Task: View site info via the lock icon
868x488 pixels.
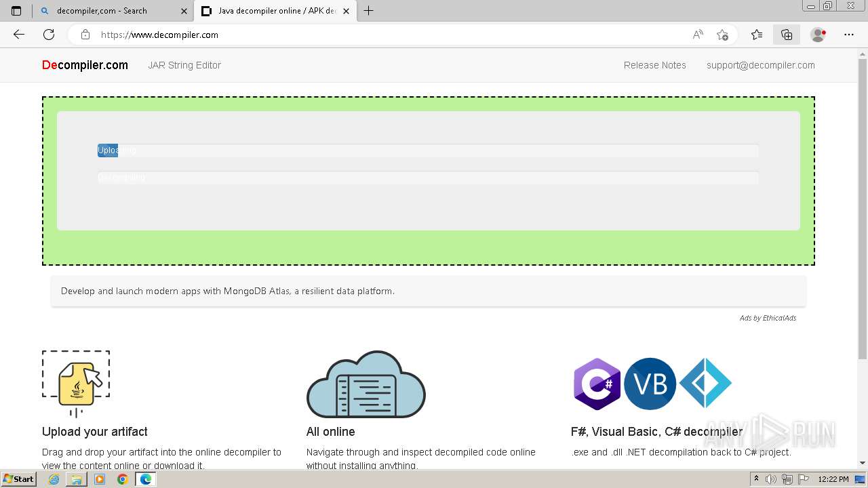Action: click(85, 35)
